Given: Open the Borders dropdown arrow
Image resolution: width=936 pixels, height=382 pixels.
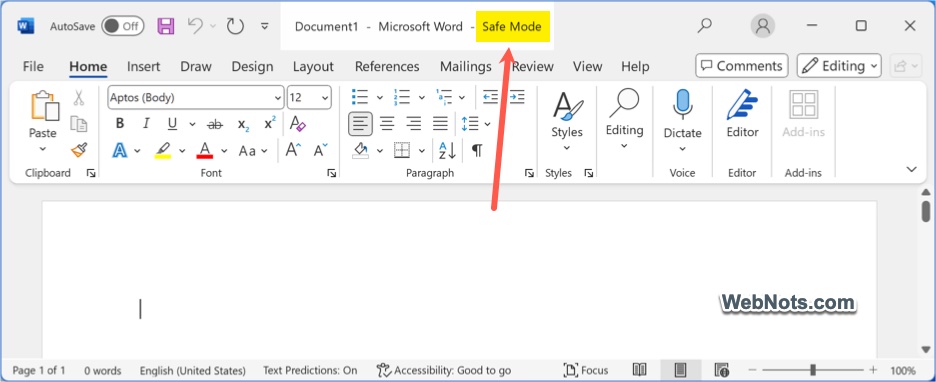Looking at the screenshot, I should coord(421,150).
